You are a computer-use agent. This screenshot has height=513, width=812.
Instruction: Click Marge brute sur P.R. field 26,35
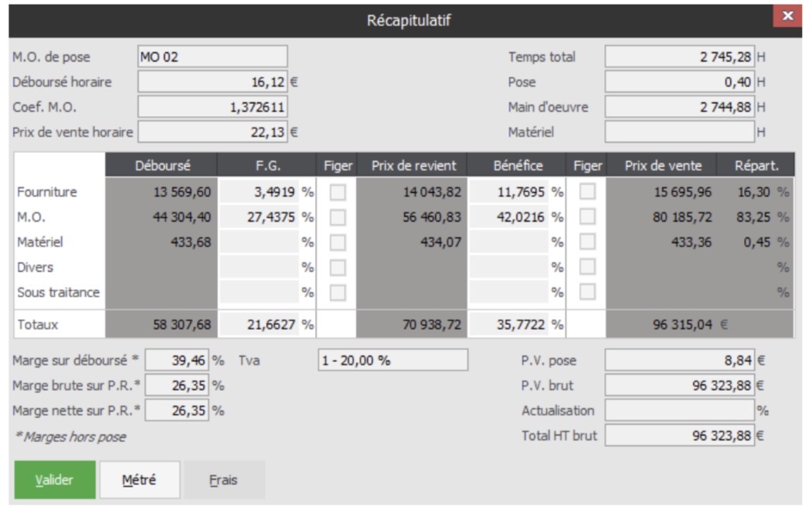(177, 386)
